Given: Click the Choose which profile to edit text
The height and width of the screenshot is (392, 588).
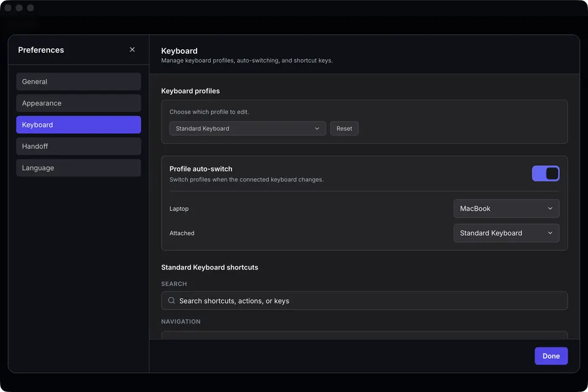Looking at the screenshot, I should 209,112.
